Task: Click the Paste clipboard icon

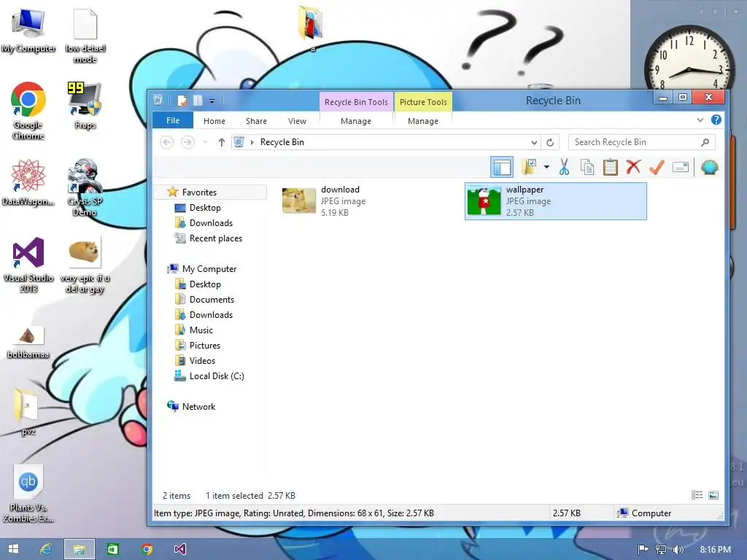Action: click(x=611, y=167)
